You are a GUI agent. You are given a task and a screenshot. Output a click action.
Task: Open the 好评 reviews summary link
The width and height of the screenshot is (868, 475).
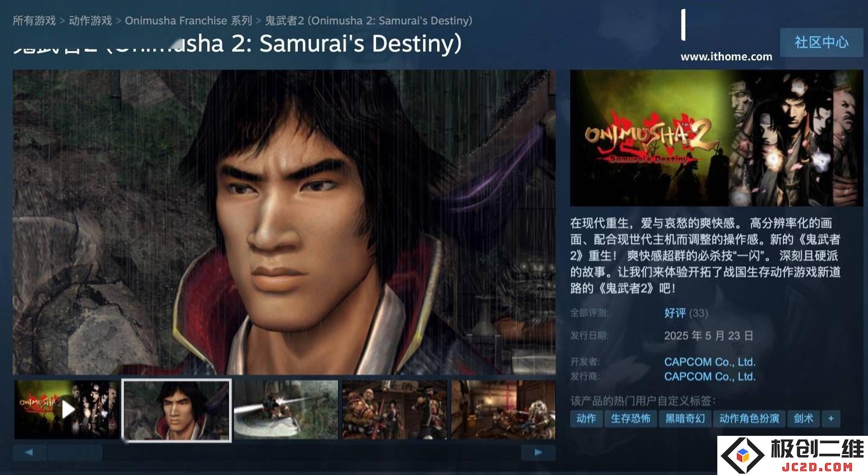pyautogui.click(x=675, y=313)
